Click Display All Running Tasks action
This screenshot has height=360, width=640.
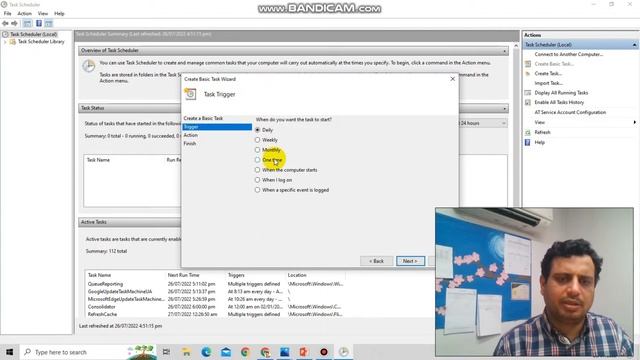[x=561, y=93]
